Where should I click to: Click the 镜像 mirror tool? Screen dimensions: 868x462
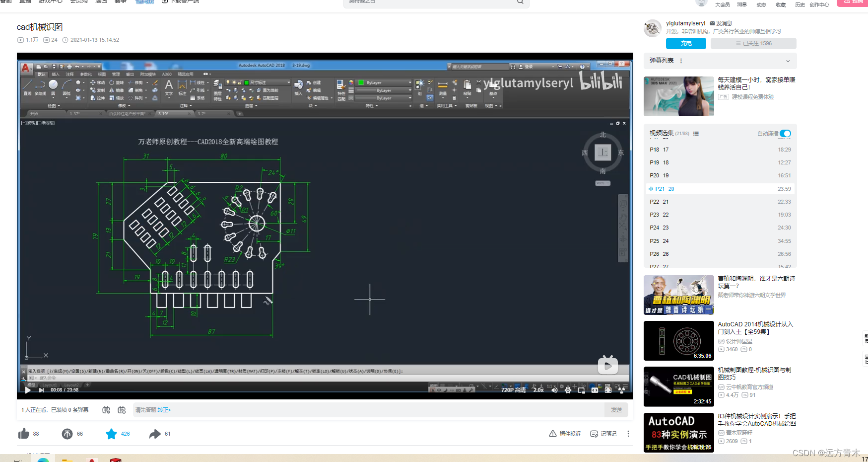click(x=116, y=90)
